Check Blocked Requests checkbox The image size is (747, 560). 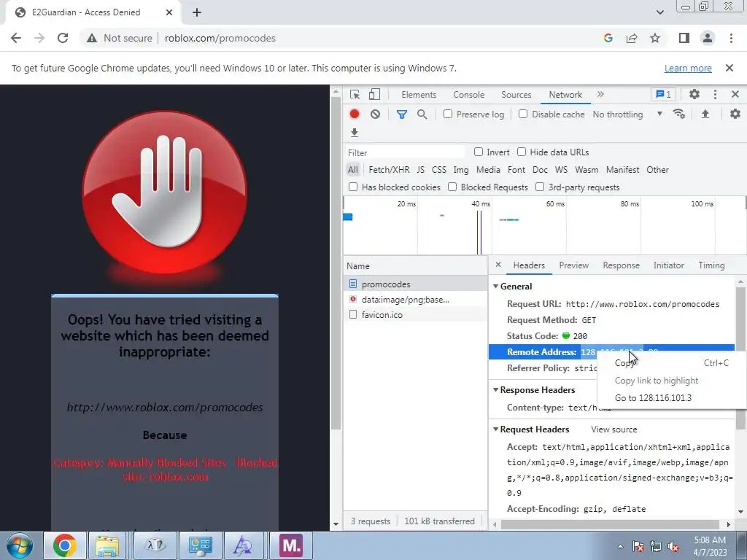pos(452,187)
